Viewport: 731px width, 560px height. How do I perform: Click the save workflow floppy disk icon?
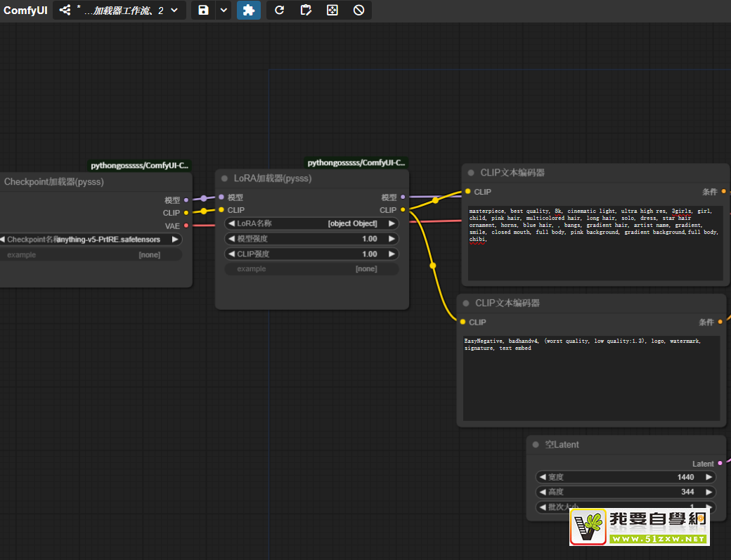pyautogui.click(x=203, y=10)
